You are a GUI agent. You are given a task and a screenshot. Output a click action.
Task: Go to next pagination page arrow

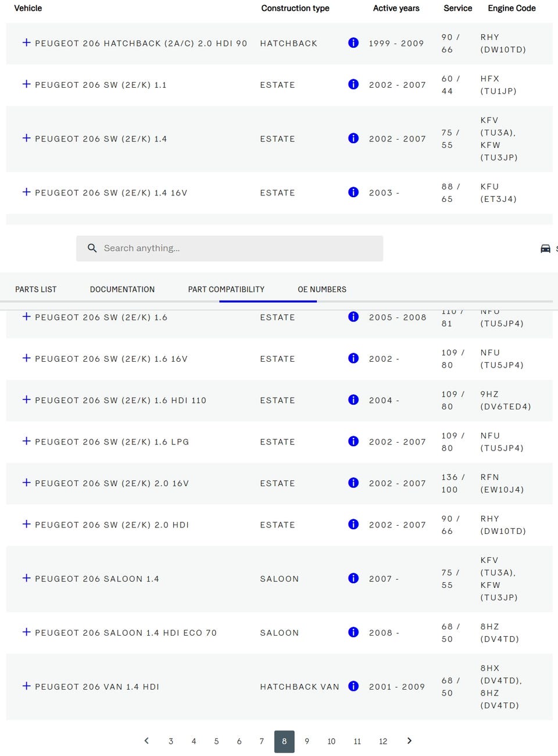point(409,741)
